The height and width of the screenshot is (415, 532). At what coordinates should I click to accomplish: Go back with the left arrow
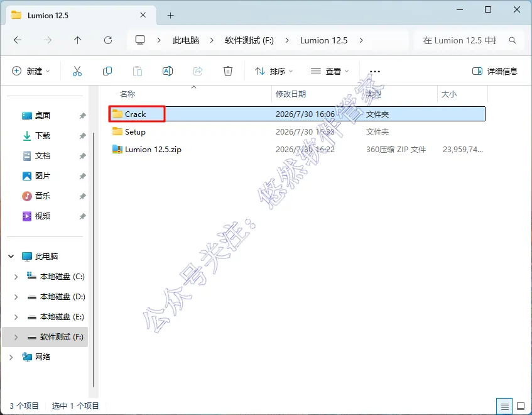point(18,40)
